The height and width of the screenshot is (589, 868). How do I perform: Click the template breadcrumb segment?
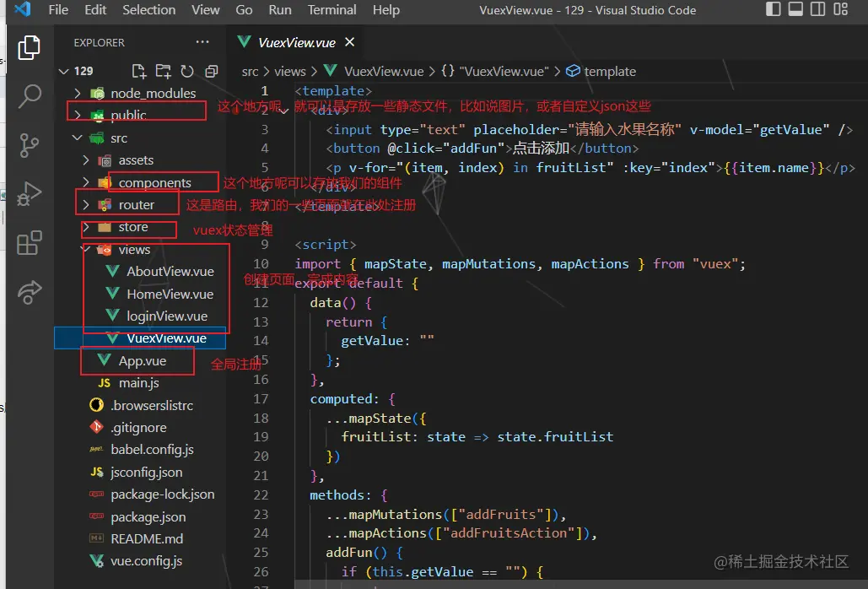pyautogui.click(x=601, y=72)
